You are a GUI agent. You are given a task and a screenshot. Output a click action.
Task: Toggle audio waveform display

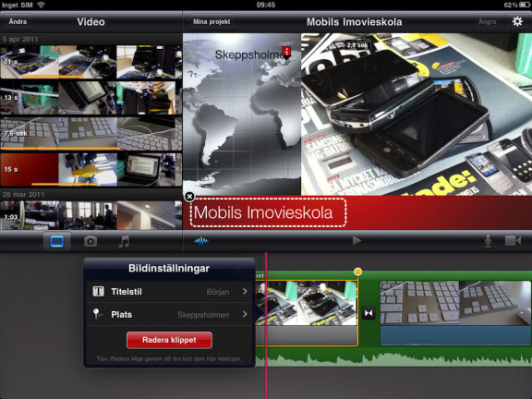(201, 241)
